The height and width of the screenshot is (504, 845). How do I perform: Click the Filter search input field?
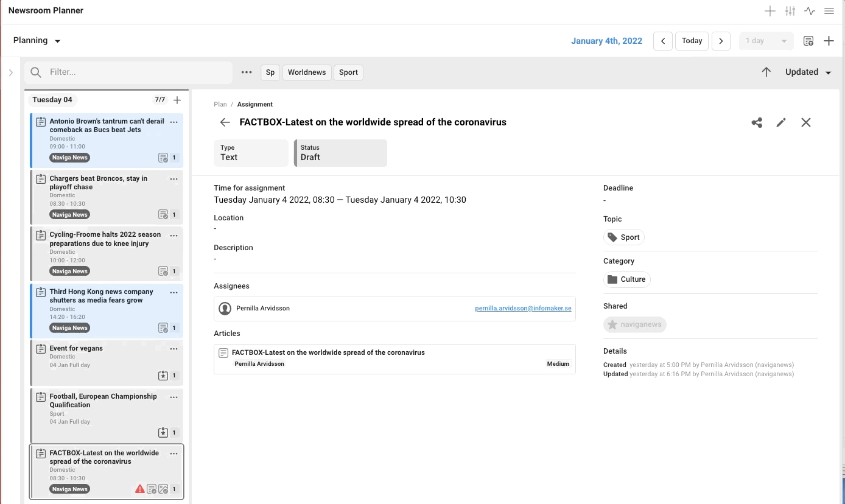tap(137, 72)
